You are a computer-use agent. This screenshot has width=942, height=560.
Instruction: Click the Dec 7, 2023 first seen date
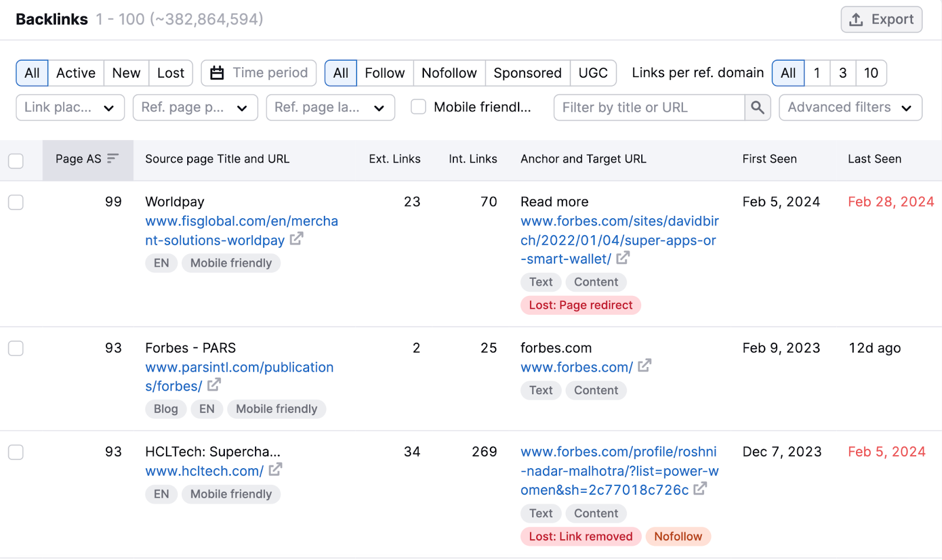point(782,452)
